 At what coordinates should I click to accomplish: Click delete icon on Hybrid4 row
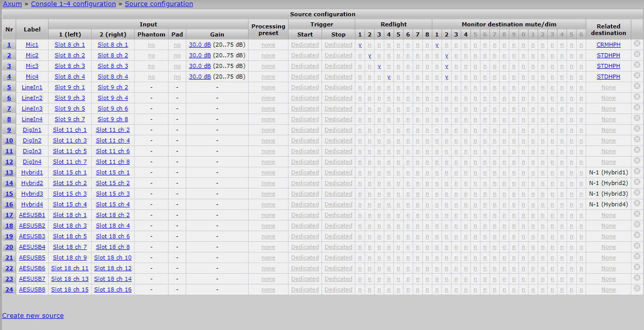coord(637,204)
